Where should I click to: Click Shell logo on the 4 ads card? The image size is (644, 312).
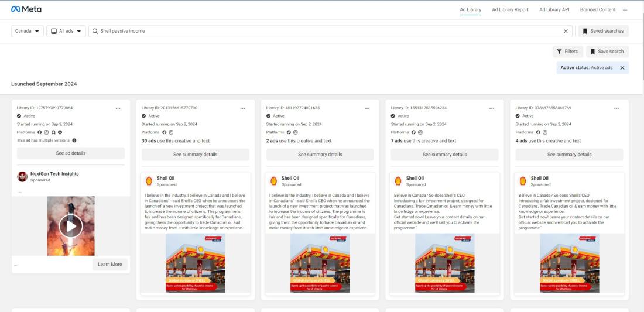[523, 181]
